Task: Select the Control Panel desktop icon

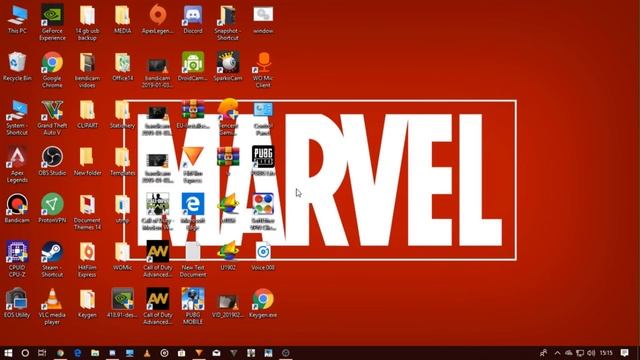Action: [x=263, y=117]
